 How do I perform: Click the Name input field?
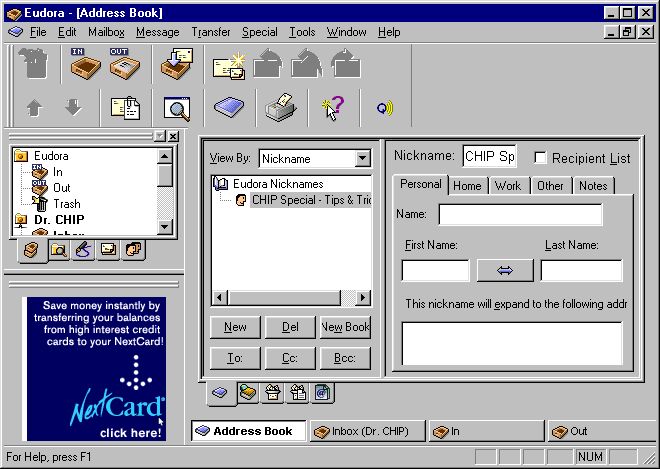[520, 215]
